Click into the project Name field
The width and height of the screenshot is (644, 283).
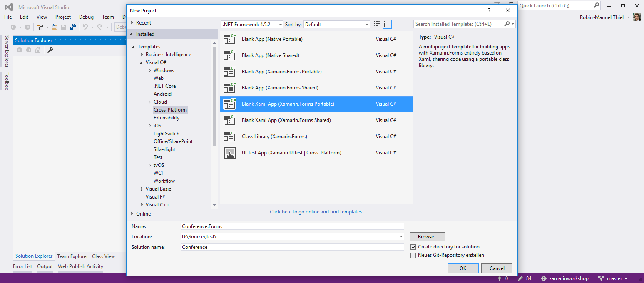[x=292, y=226]
